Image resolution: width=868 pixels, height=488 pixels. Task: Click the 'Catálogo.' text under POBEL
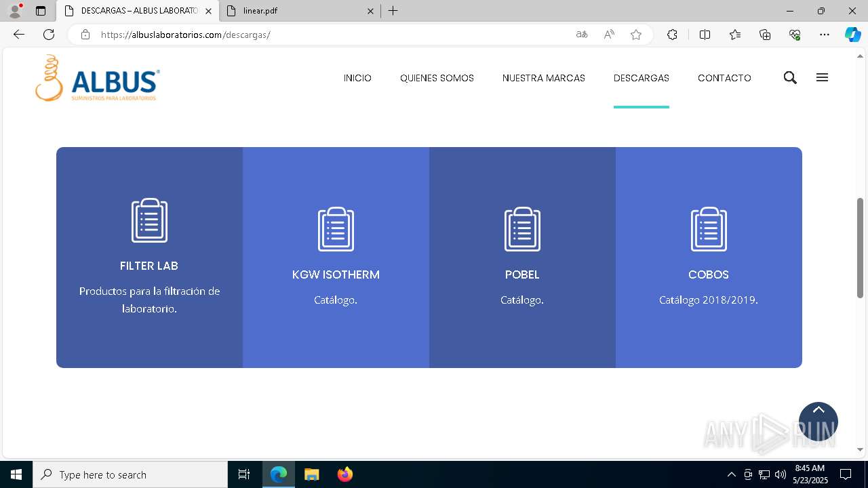coord(522,300)
